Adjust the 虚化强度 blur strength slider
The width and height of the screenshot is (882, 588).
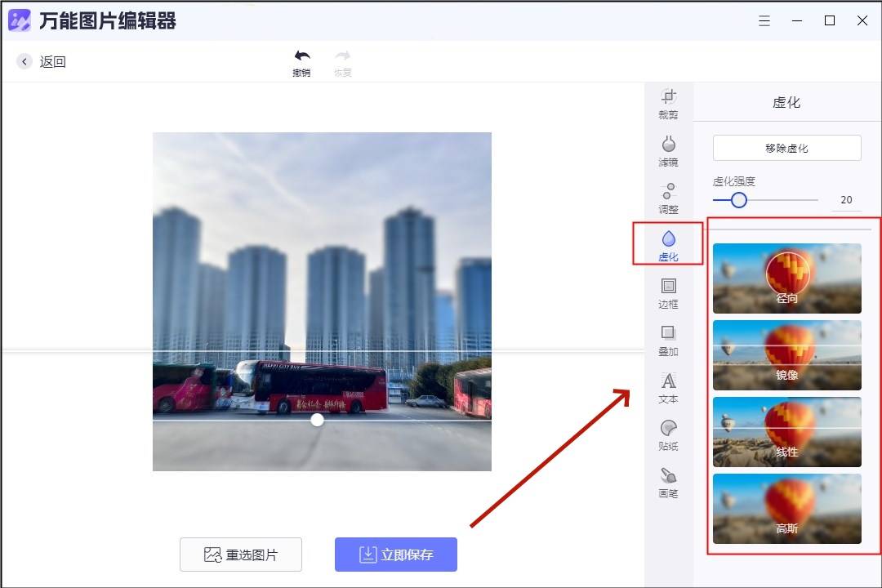pyautogui.click(x=738, y=199)
